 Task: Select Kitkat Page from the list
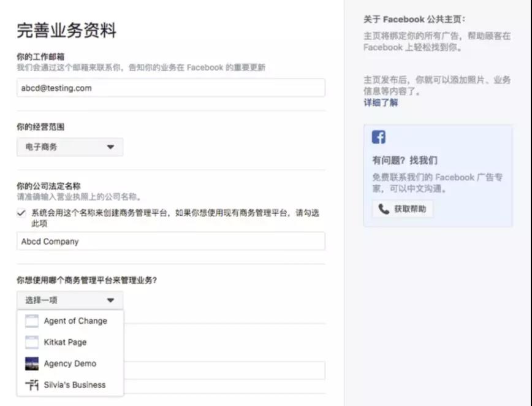pyautogui.click(x=70, y=342)
